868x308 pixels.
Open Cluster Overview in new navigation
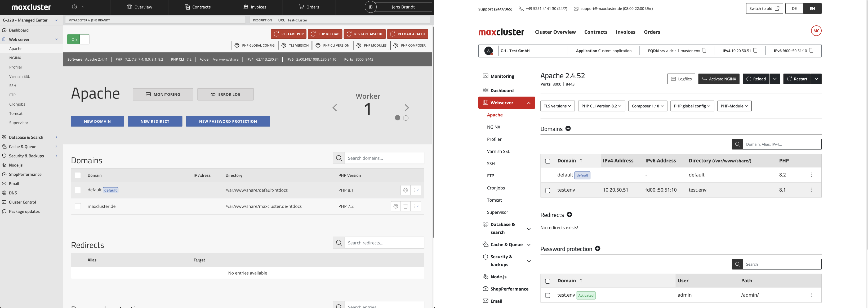point(555,32)
